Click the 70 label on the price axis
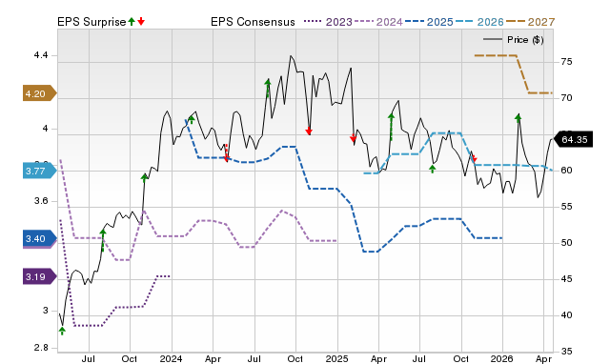 [566, 98]
